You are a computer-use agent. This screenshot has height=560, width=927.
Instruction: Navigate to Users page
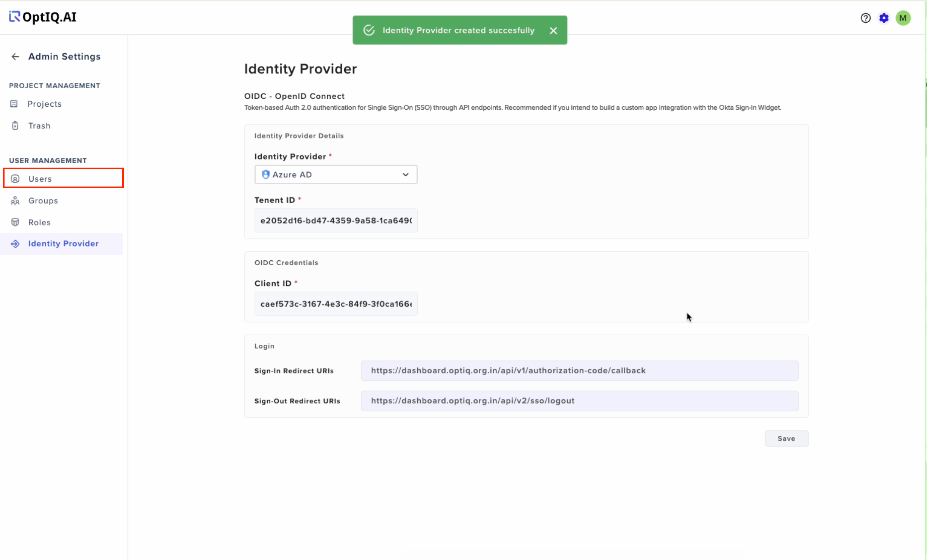pyautogui.click(x=64, y=178)
